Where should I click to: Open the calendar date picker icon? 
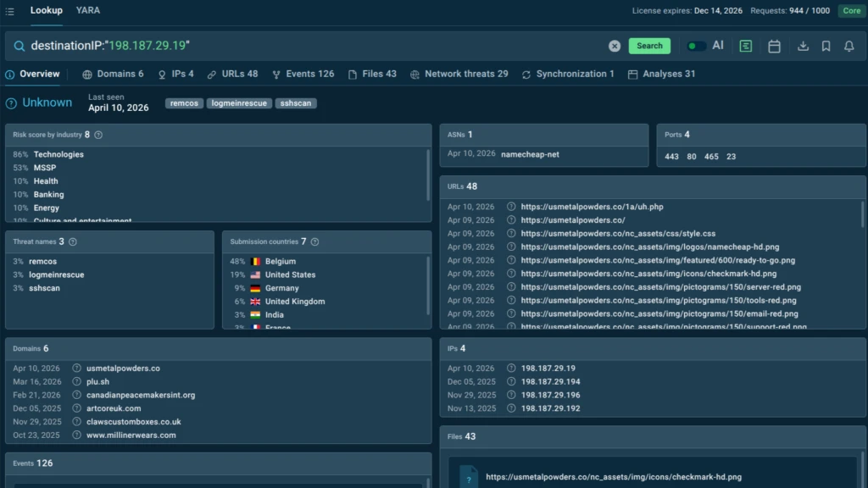pos(774,46)
